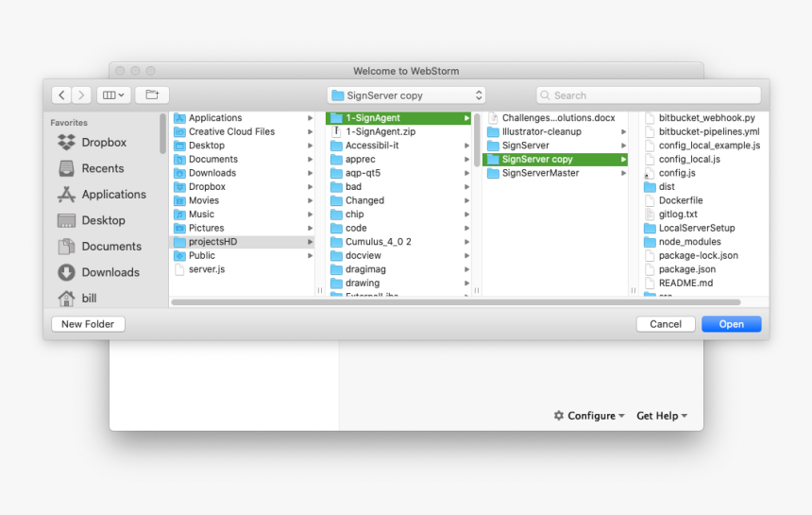Select the bad folder
The height and width of the screenshot is (515, 812).
(x=398, y=186)
